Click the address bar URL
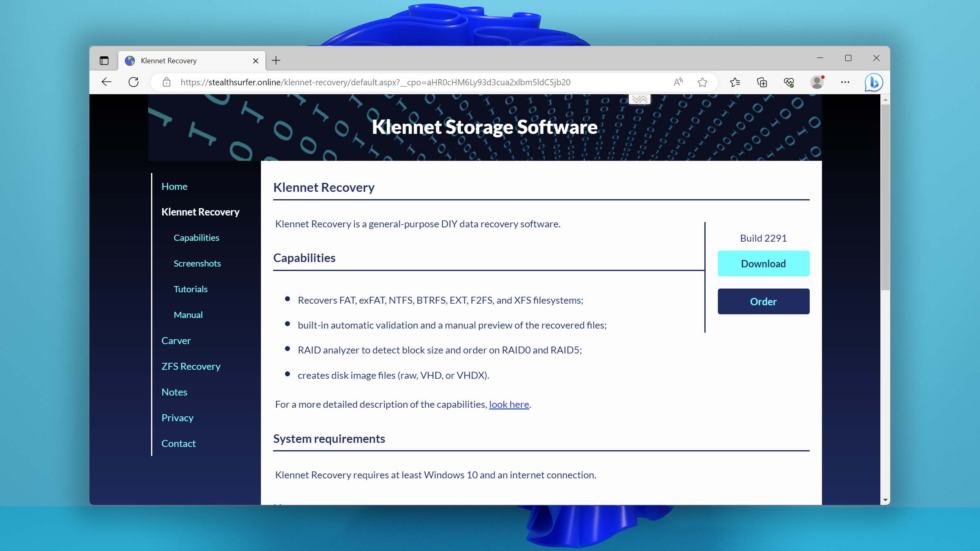 click(375, 82)
